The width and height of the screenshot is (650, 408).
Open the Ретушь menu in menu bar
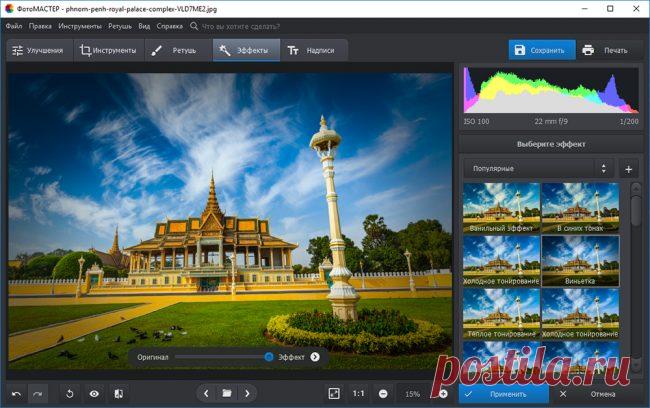pyautogui.click(x=120, y=26)
